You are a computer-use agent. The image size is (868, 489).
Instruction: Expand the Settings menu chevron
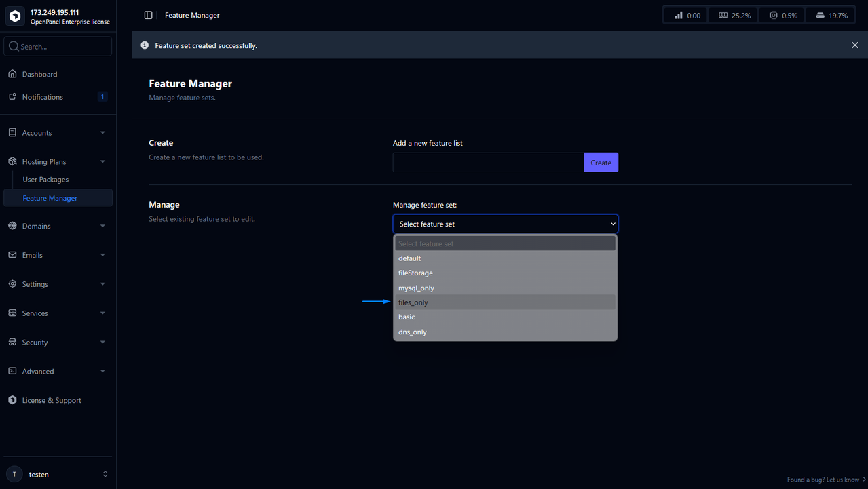[102, 284]
